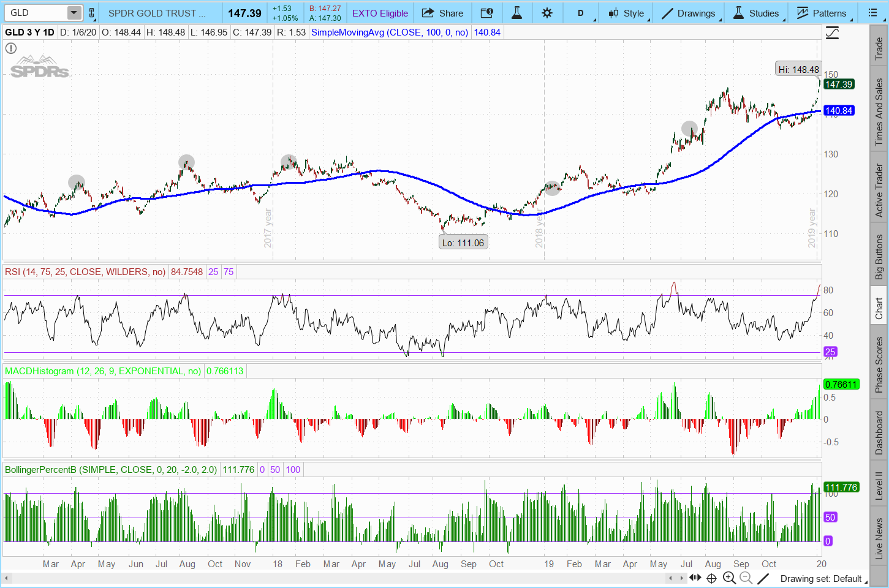Viewport: 889px width, 588px height.
Task: Toggle the price axis chart mode icon
Action: tap(832, 33)
